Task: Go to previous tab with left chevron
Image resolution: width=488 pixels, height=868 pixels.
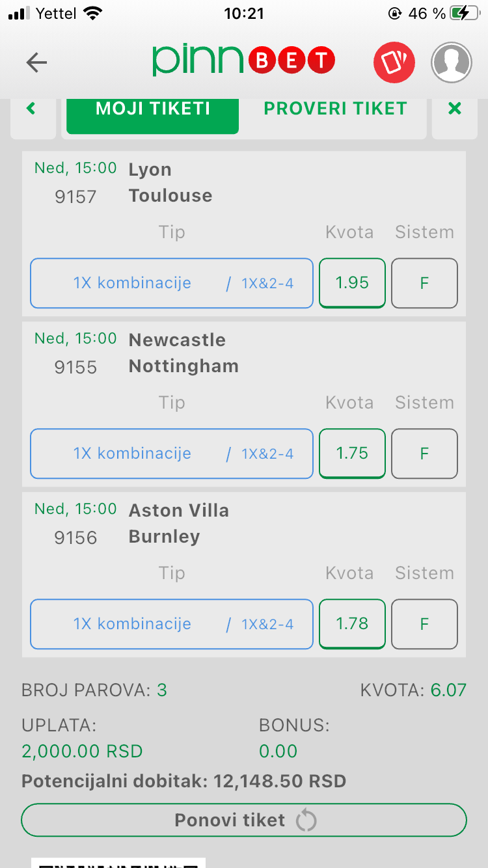Action: (x=31, y=109)
